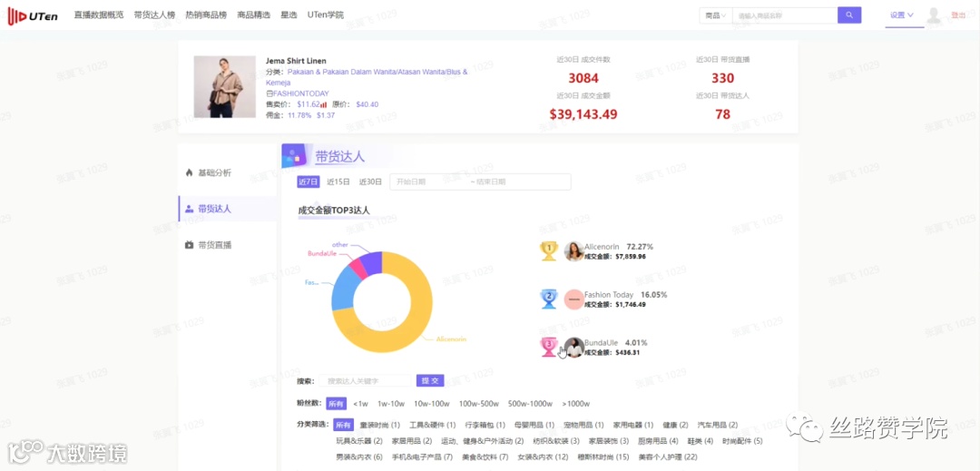Filter by 美容个人护理 (22) category
This screenshot has height=471, width=980.
click(668, 457)
